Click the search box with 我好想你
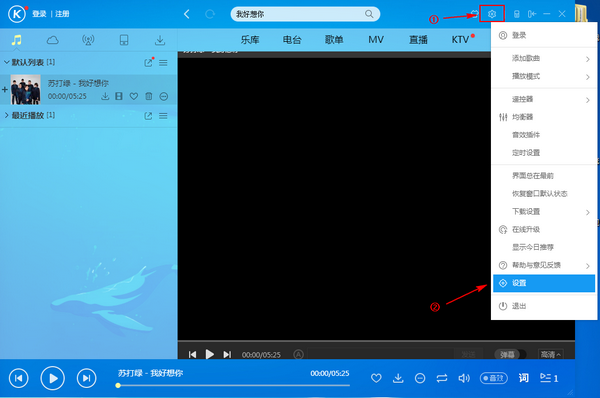Viewport: 600px width, 398px height. click(305, 14)
